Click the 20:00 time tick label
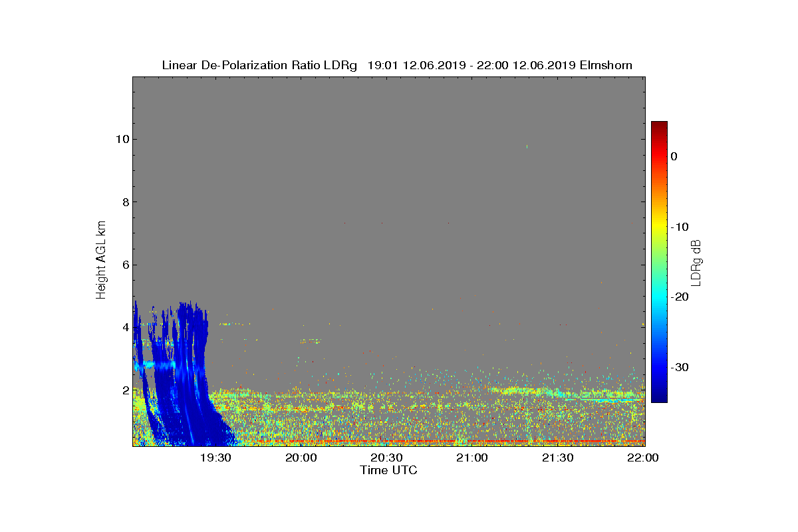This screenshot has height=532, width=798. point(301,458)
